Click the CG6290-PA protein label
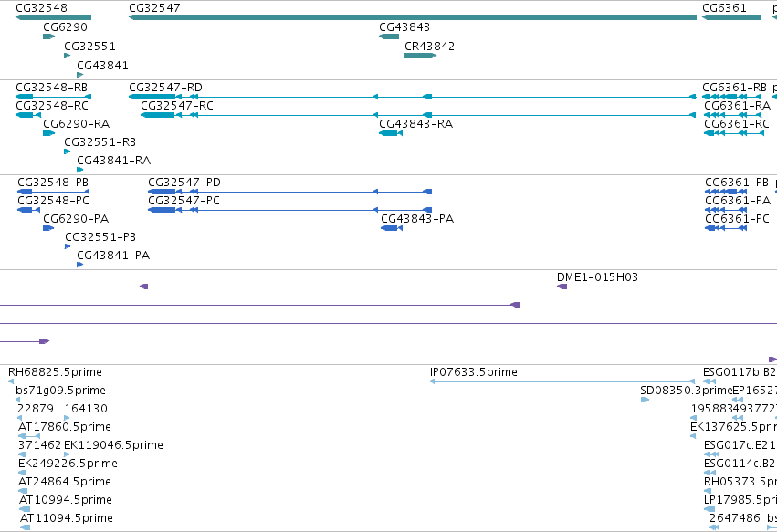Viewport: 777px width, 532px height. 76,219
